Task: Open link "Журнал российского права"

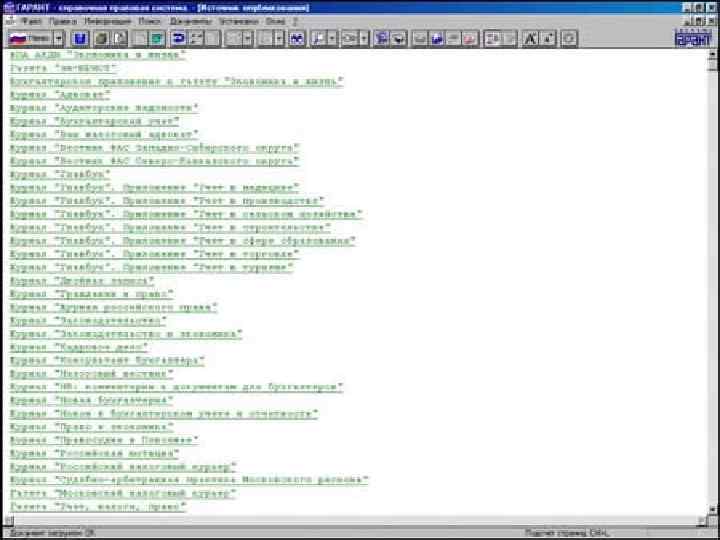Action: click(114, 307)
